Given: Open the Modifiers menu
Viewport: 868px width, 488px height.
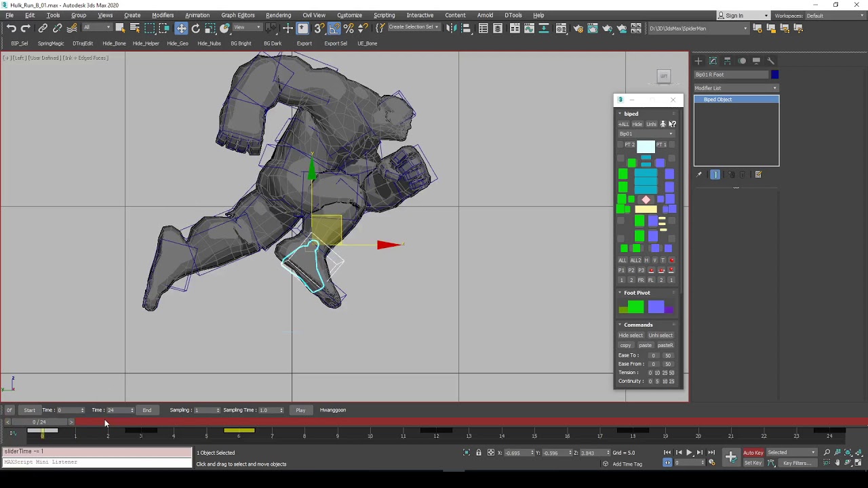Looking at the screenshot, I should [x=163, y=15].
